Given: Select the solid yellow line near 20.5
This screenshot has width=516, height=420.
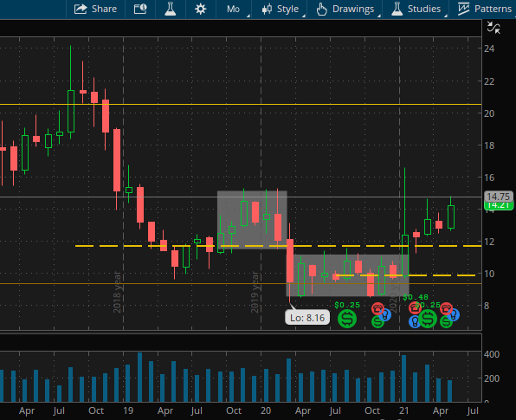Looking at the screenshot, I should click(x=240, y=104).
